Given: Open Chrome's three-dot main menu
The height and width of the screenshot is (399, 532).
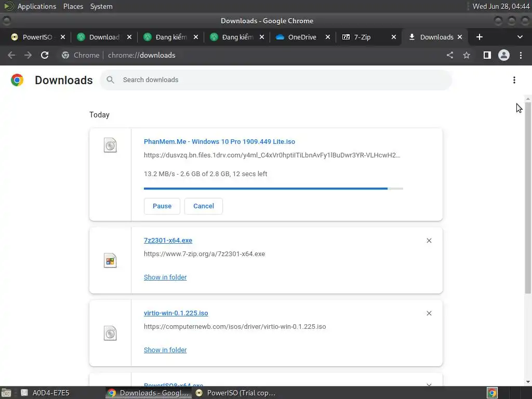Looking at the screenshot, I should coord(521,55).
